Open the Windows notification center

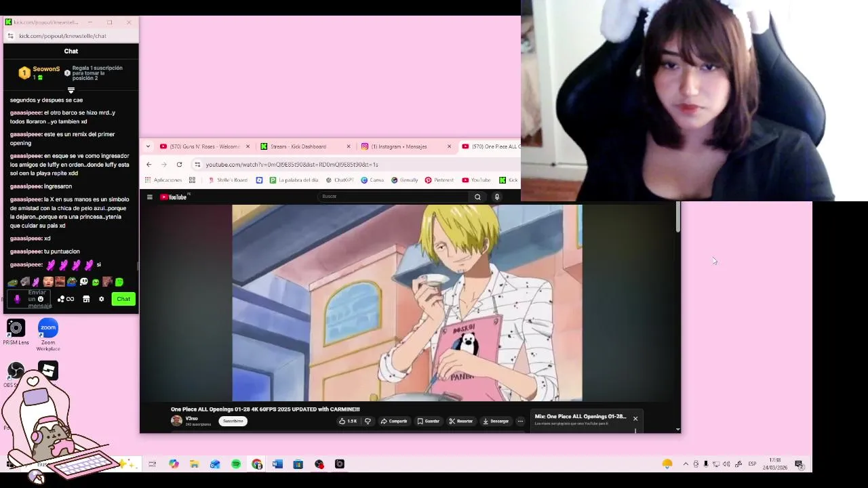coord(799,464)
